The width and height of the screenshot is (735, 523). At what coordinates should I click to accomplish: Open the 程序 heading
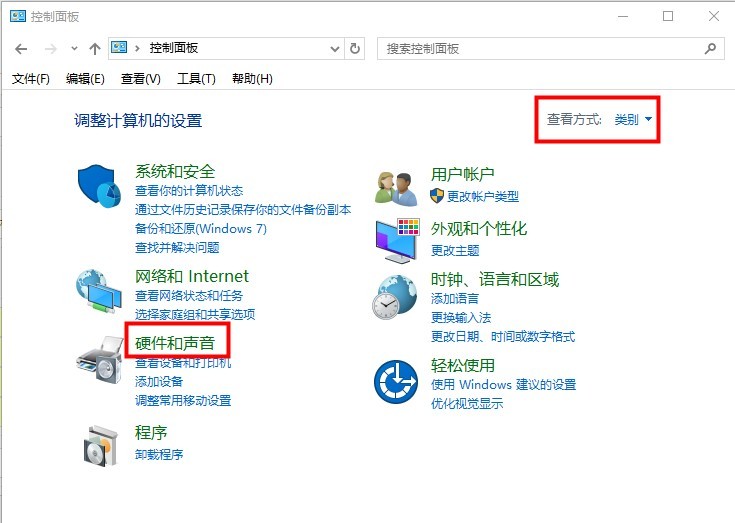point(151,432)
